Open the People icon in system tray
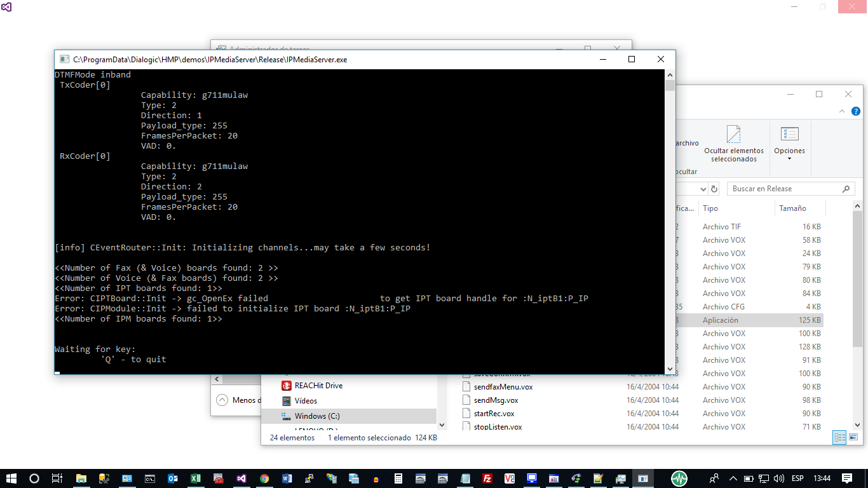This screenshot has width=868, height=488. pyautogui.click(x=715, y=478)
